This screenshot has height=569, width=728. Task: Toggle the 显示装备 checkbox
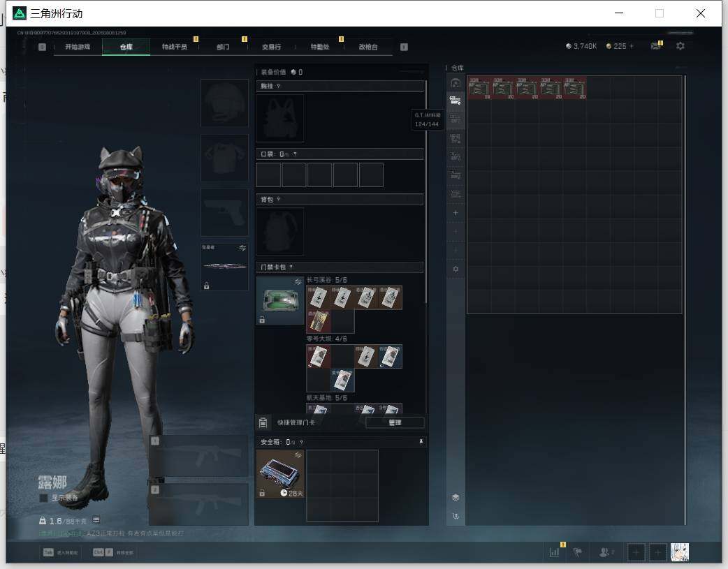(43, 498)
